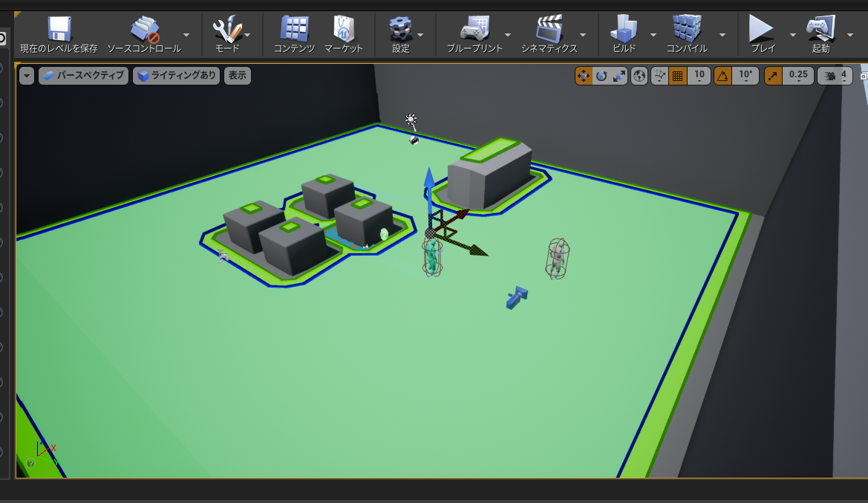Select the gray mannequin character actor
868x503 pixels.
[558, 258]
